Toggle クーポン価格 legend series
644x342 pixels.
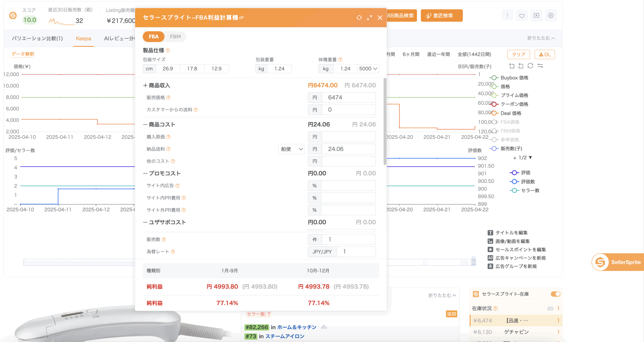click(x=509, y=104)
